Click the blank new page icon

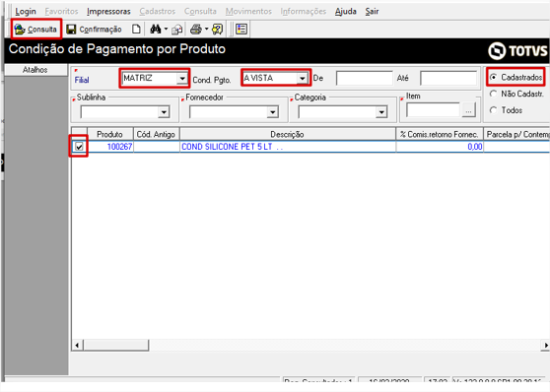click(x=136, y=30)
